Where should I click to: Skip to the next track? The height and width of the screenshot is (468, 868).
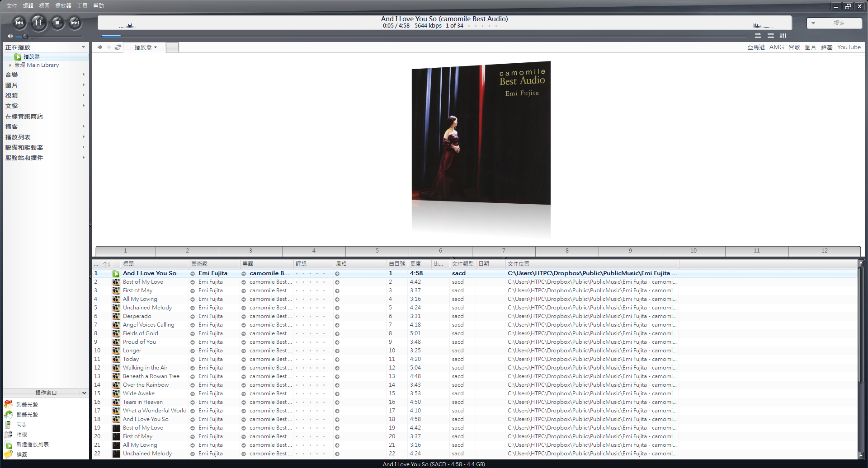(75, 22)
